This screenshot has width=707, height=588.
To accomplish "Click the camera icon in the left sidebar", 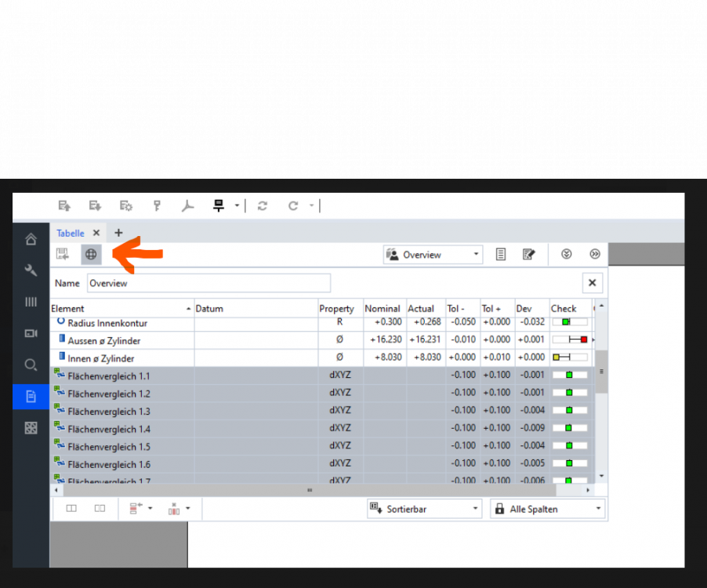I will pos(31,333).
